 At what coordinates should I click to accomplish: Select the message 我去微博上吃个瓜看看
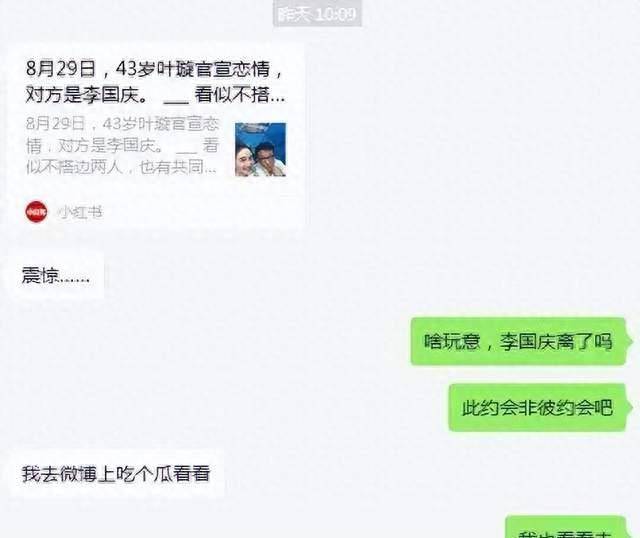pyautogui.click(x=116, y=474)
